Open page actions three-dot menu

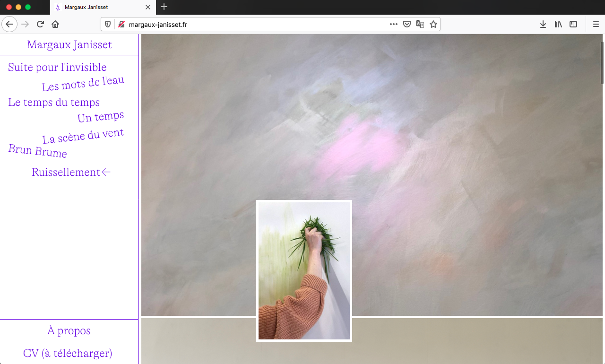394,24
